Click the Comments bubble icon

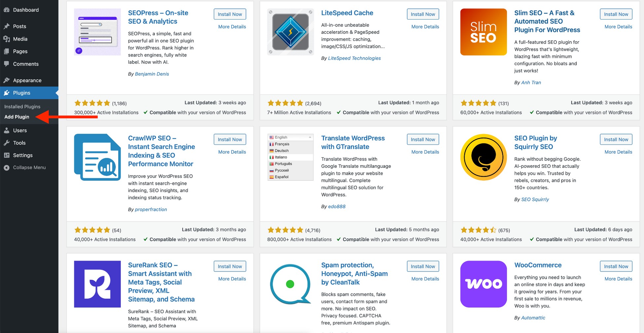pyautogui.click(x=6, y=64)
